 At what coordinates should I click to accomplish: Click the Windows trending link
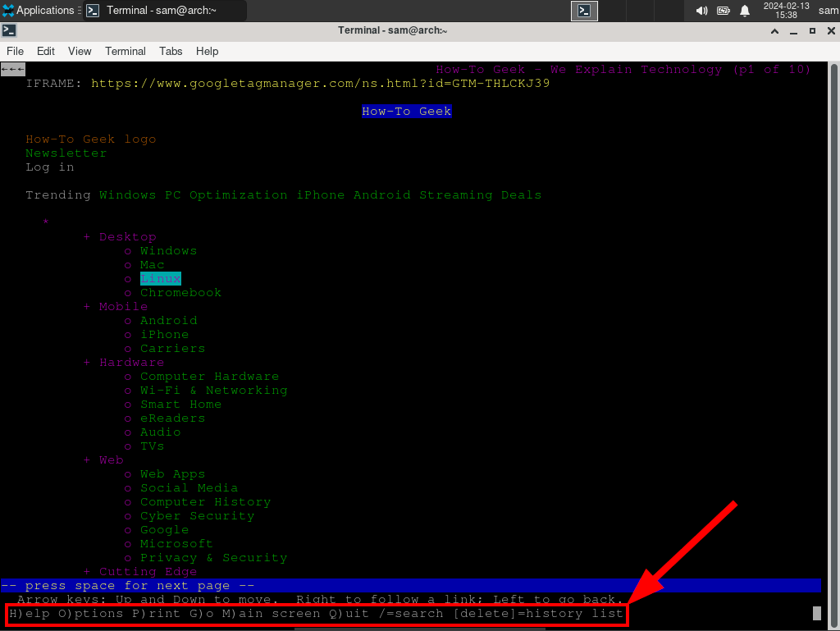(x=127, y=195)
